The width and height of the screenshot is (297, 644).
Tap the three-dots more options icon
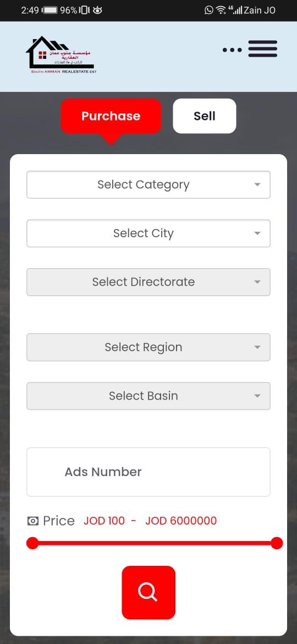tap(232, 50)
